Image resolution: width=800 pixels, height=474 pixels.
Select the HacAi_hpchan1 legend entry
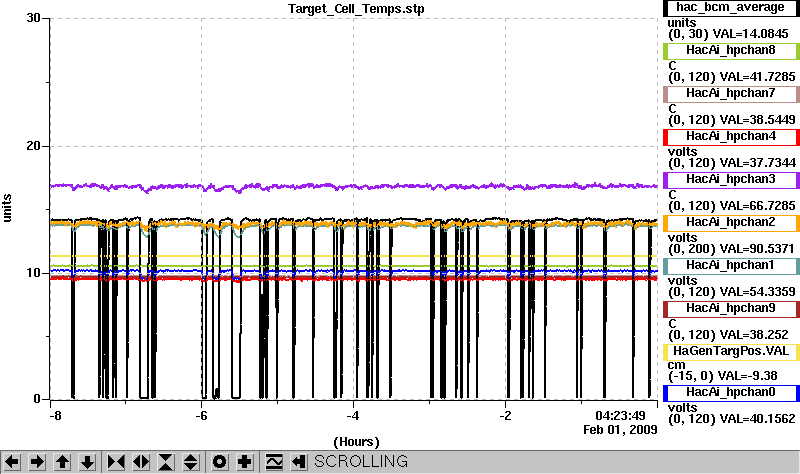731,266
